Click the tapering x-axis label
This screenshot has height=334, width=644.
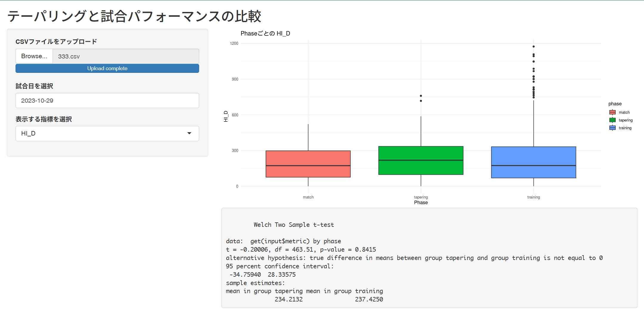(x=421, y=197)
